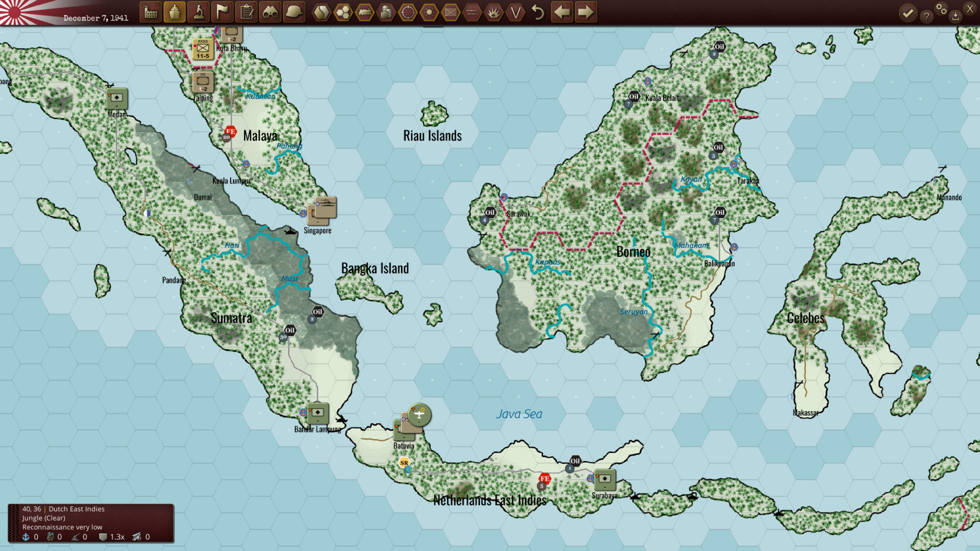This screenshot has width=980, height=551.
Task: Click the V hex icon in toolbar
Action: 515,13
